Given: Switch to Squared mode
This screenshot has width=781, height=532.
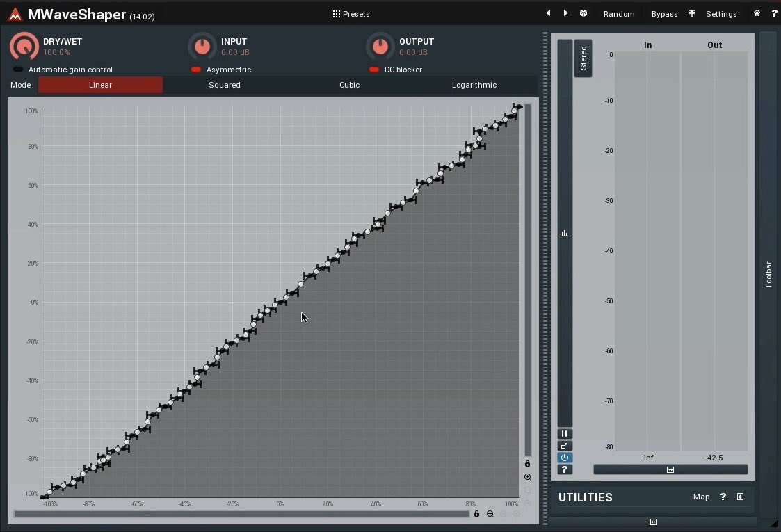Looking at the screenshot, I should [225, 85].
